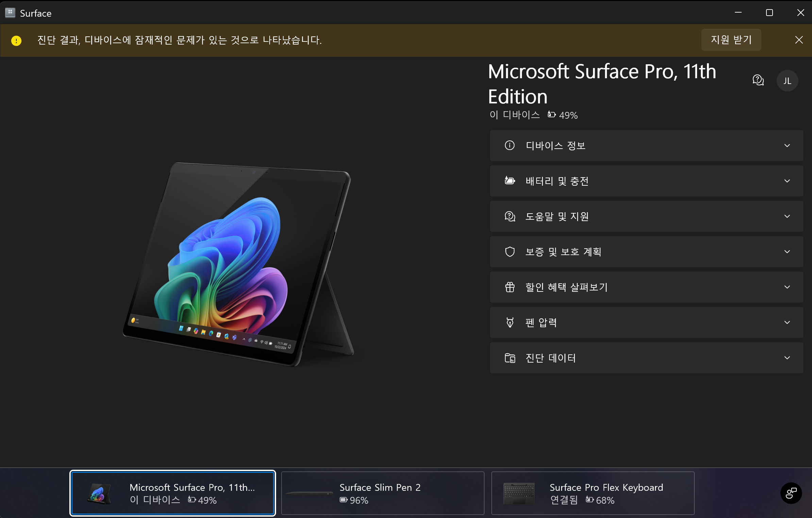
Task: Open the JL account avatar
Action: pos(787,81)
